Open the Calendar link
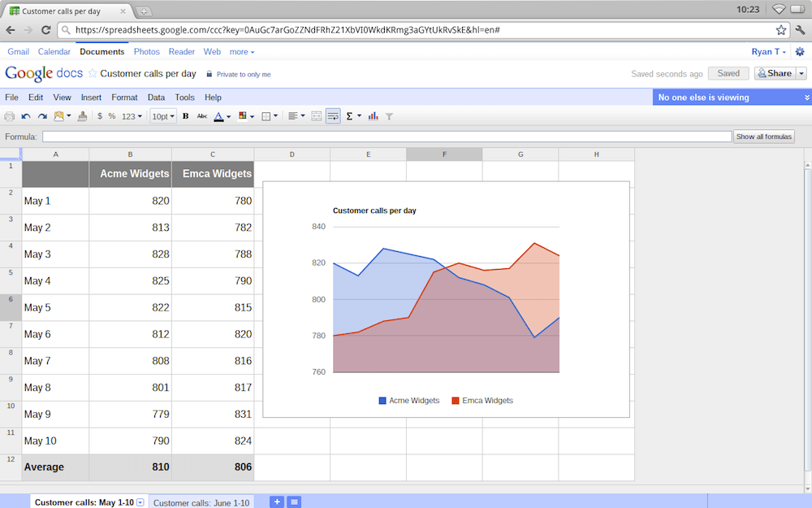The image size is (812, 508). pyautogui.click(x=54, y=52)
